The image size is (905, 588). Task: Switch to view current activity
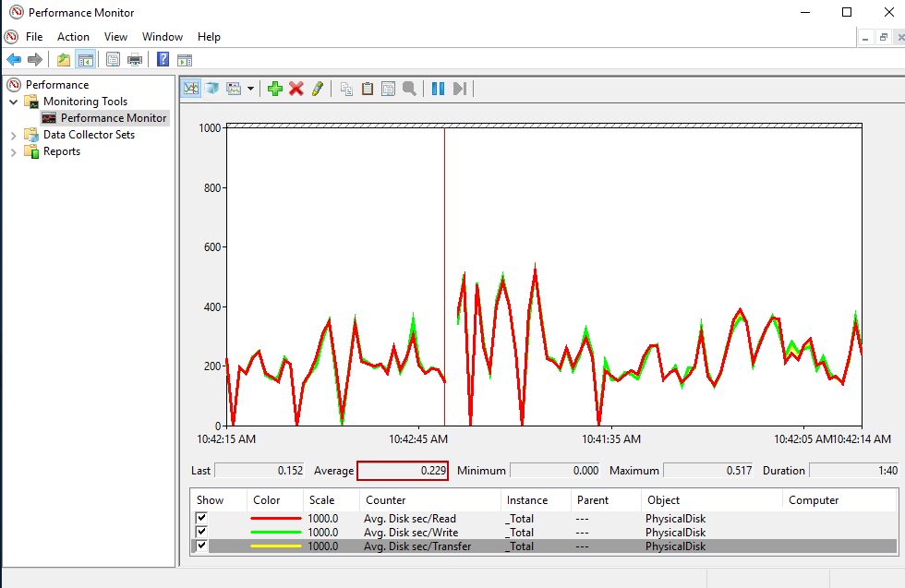click(x=190, y=88)
